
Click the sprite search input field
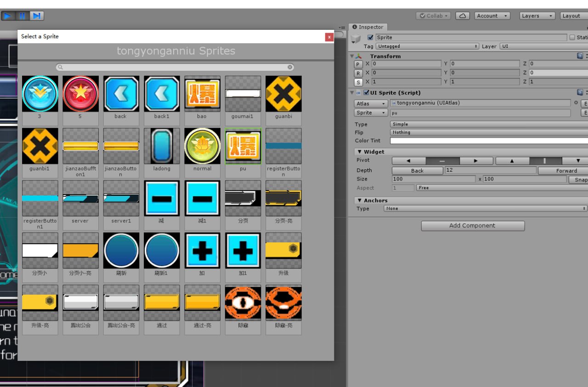[x=175, y=67]
